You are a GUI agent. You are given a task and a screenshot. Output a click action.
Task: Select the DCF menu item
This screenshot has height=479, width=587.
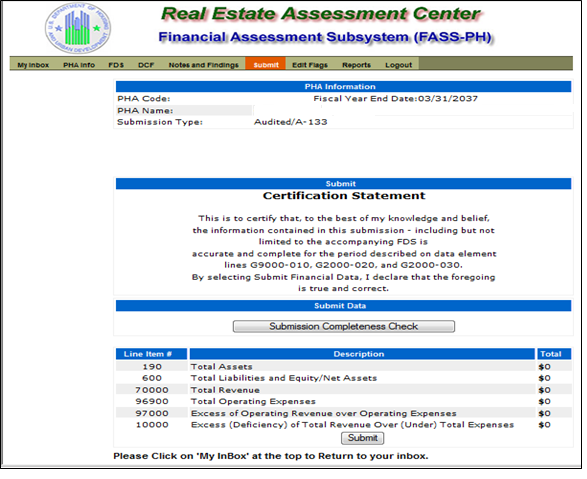[146, 65]
